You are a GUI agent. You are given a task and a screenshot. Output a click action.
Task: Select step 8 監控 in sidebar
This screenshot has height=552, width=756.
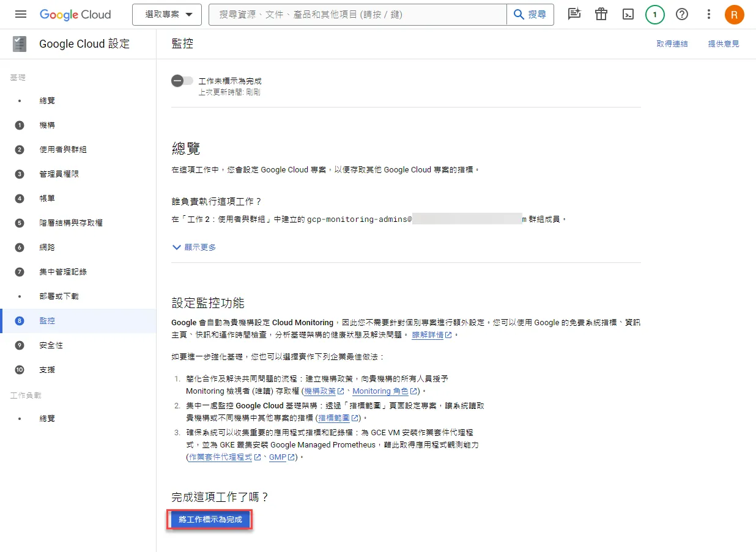click(78, 321)
